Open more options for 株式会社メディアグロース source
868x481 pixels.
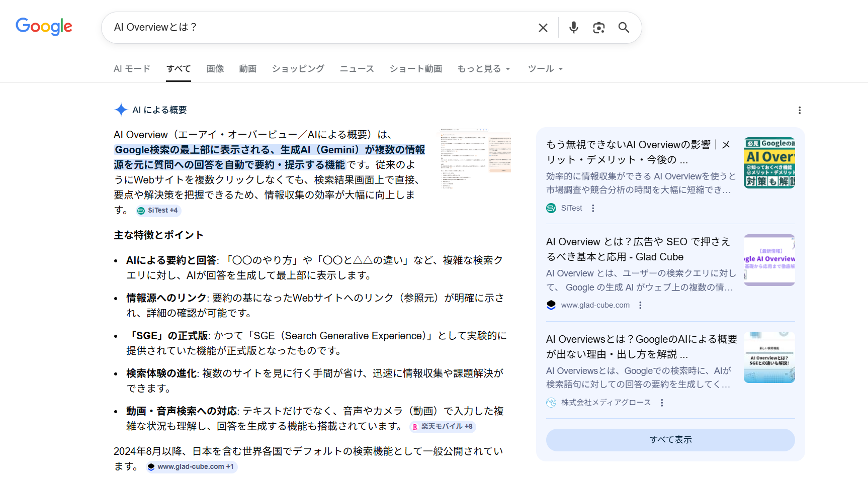pos(662,403)
